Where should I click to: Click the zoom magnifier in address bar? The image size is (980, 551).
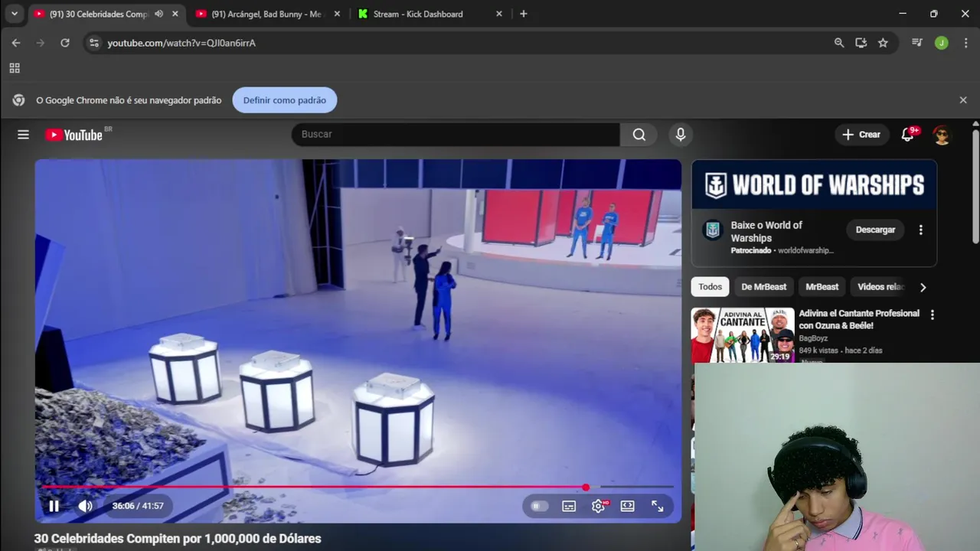[x=839, y=43]
